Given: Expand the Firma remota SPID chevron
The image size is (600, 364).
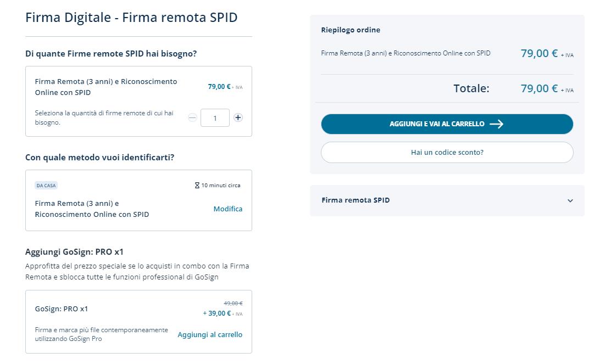Looking at the screenshot, I should (570, 201).
